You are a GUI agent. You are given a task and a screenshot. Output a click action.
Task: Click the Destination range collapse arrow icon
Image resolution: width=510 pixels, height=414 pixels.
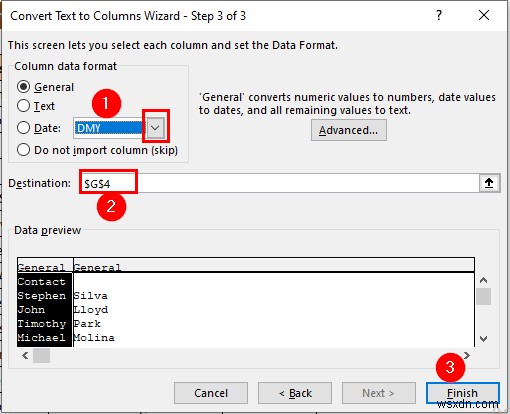(x=489, y=183)
